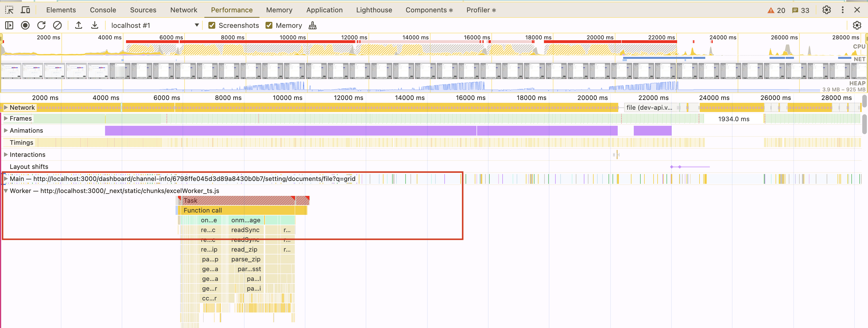Toggle the sidebar panel icon
The image size is (868, 328).
point(9,25)
